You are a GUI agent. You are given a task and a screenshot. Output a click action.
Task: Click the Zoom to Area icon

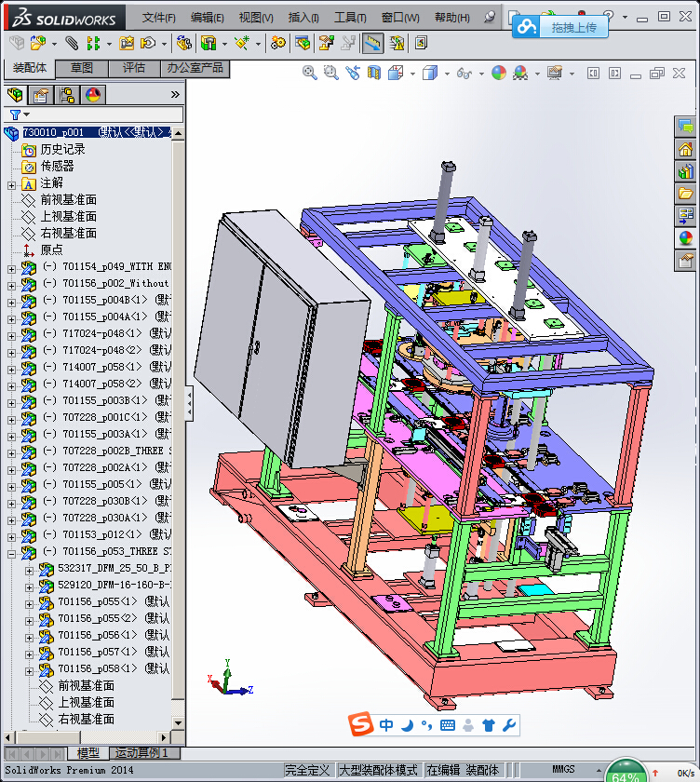pos(330,73)
